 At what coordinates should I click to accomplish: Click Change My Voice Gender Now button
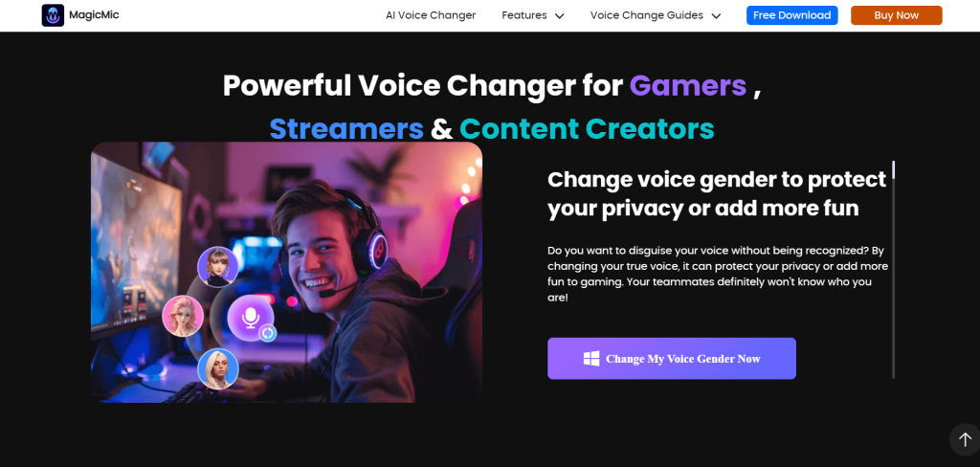[672, 358]
